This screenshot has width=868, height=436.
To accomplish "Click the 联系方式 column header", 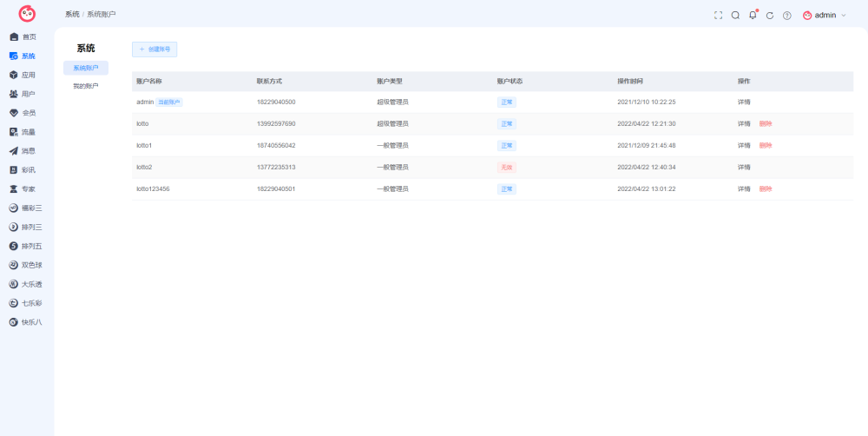I will (270, 81).
